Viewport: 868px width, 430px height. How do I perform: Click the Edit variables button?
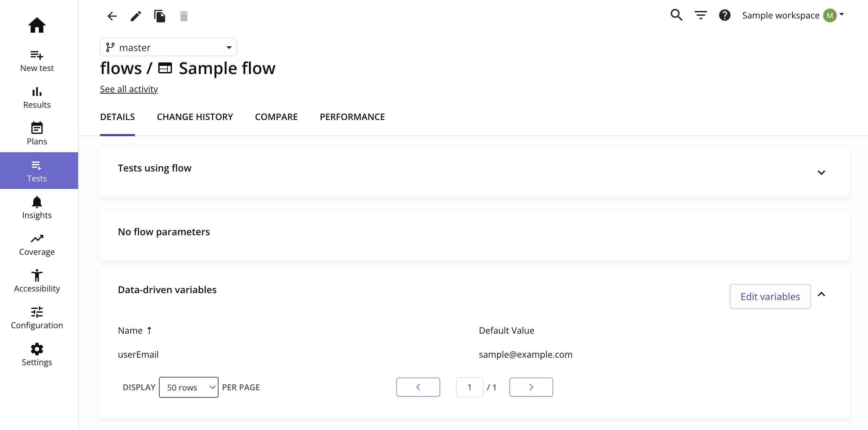(770, 297)
